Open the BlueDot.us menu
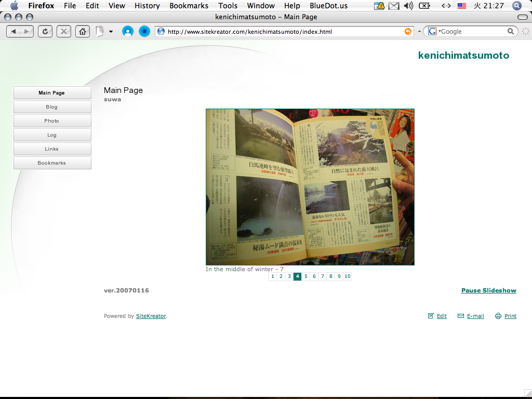The height and width of the screenshot is (399, 532). 329,6
